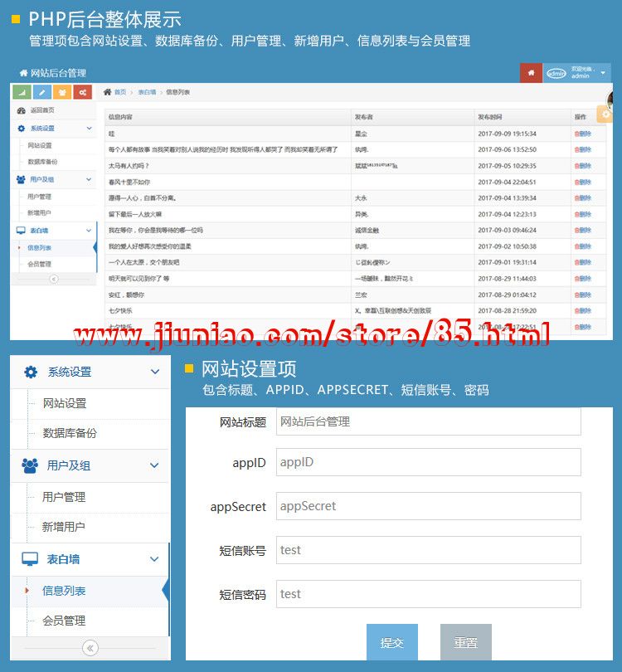Click the 网站后台管理 brand title
Image resolution: width=622 pixels, height=672 pixels.
click(58, 73)
